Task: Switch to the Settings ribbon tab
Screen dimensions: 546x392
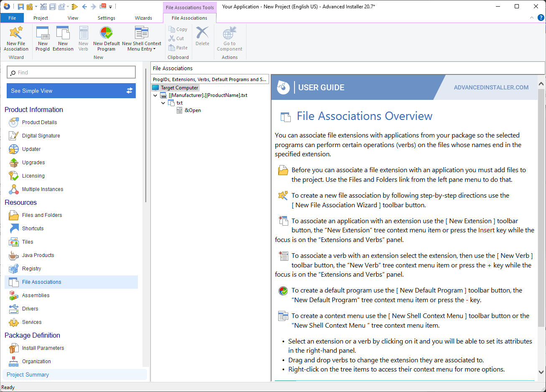Action: [x=107, y=18]
